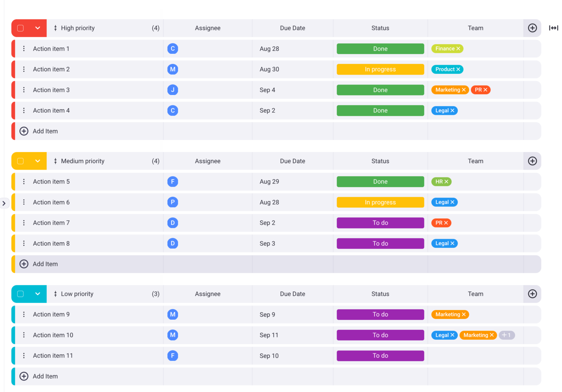Expand the left sidebar arrow
Viewport: 562px width, 392px height.
tap(4, 203)
